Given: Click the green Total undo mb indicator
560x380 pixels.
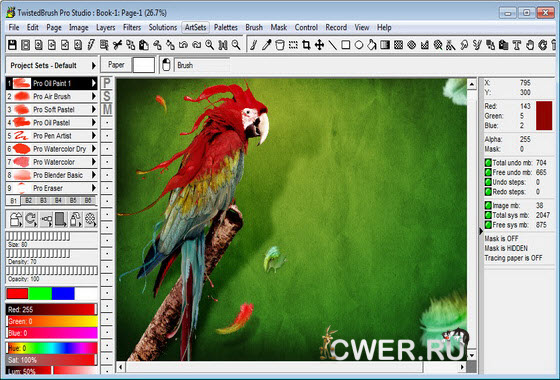Looking at the screenshot, I should 488,163.
